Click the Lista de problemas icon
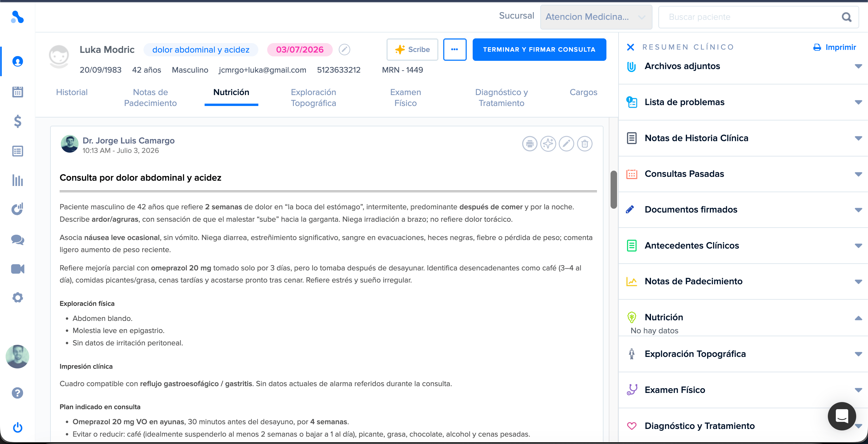Screen dimensions: 868x444 [632, 102]
